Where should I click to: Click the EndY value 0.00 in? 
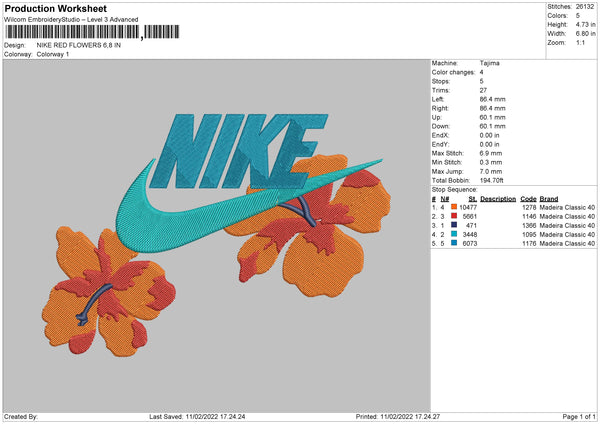489,145
